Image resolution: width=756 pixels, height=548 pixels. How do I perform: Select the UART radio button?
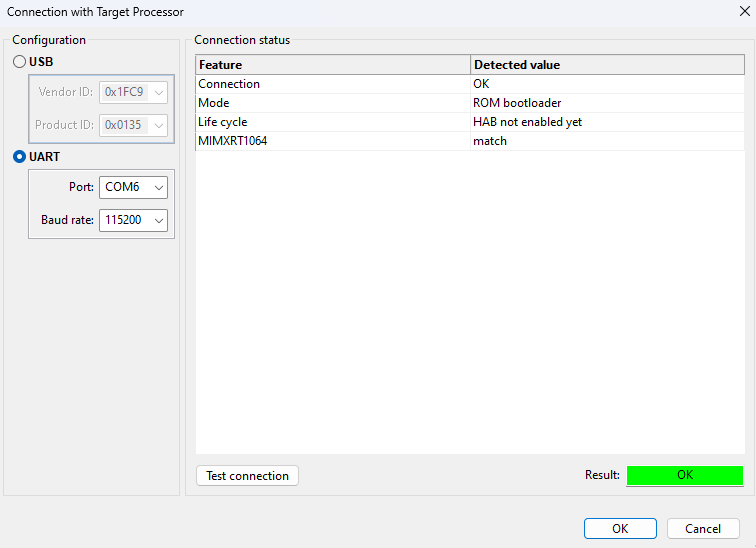pos(20,157)
